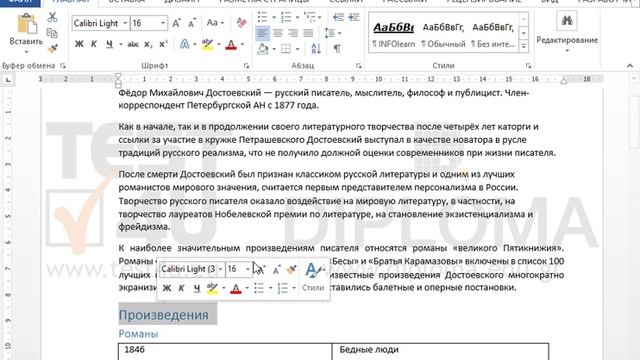The width and height of the screenshot is (640, 360).
Task: Click bullets icon in floating mini toolbar
Action: 259,288
